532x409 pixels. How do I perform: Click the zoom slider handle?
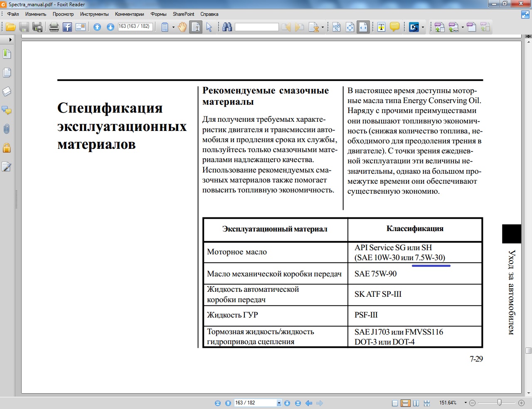500,403
